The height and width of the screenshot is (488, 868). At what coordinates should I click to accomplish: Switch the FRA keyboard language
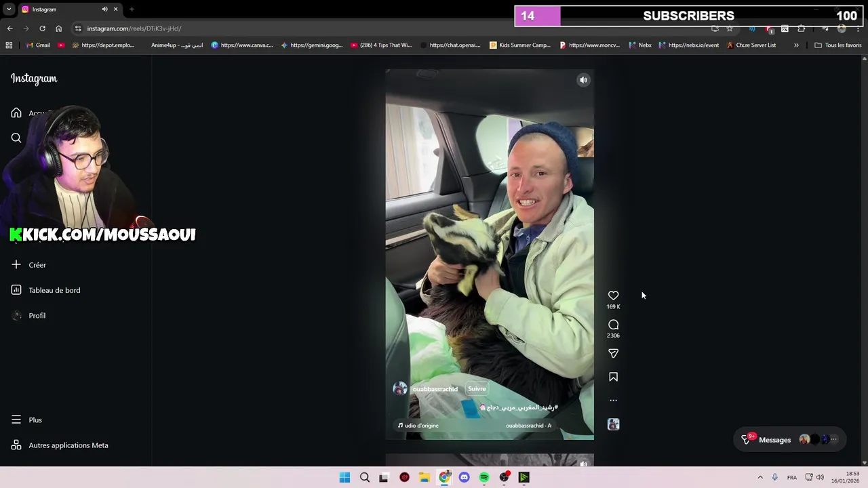(792, 477)
